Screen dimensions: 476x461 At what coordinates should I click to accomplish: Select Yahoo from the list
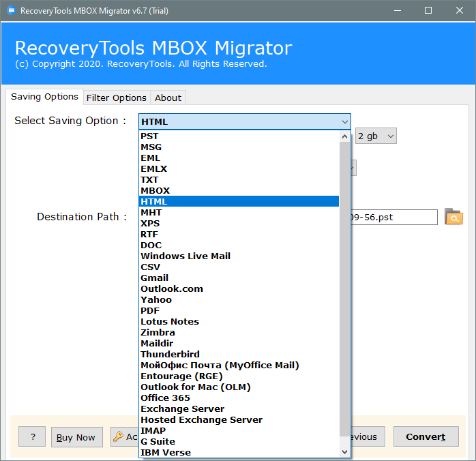click(x=239, y=300)
